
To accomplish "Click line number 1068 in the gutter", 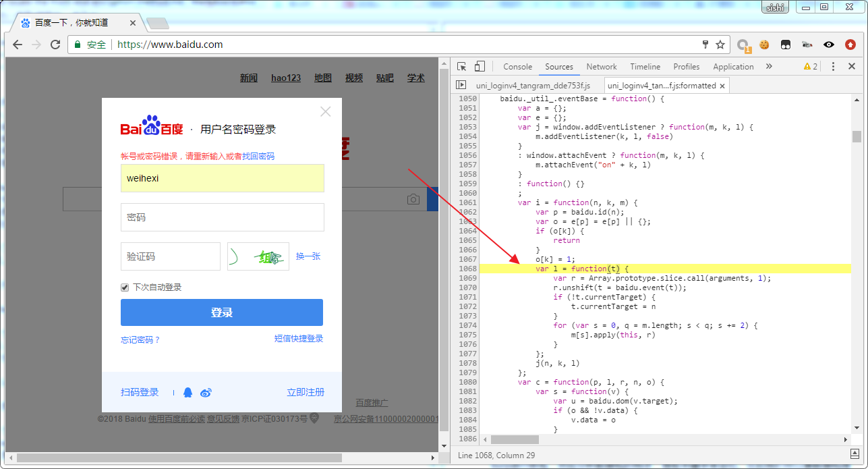I will [x=467, y=269].
